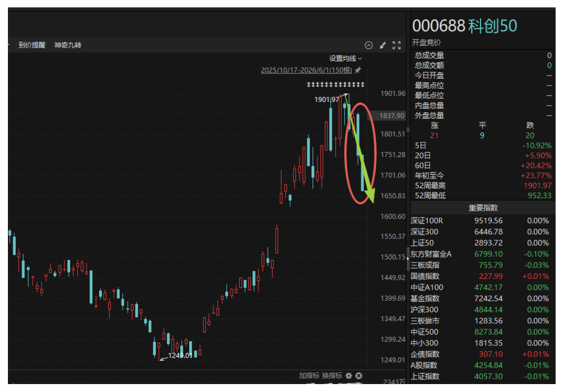Select the 中证A100 index row
This screenshot has width=563, height=392.
[483, 287]
